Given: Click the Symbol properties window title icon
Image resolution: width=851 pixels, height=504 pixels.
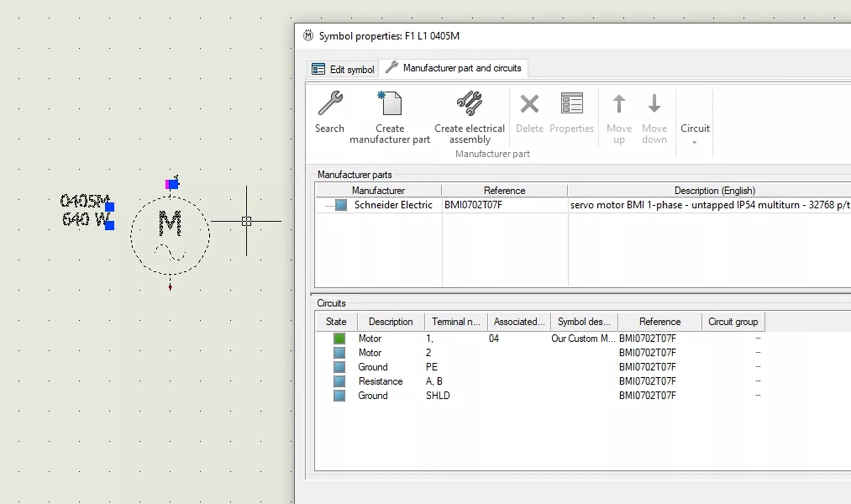Looking at the screenshot, I should coord(308,35).
